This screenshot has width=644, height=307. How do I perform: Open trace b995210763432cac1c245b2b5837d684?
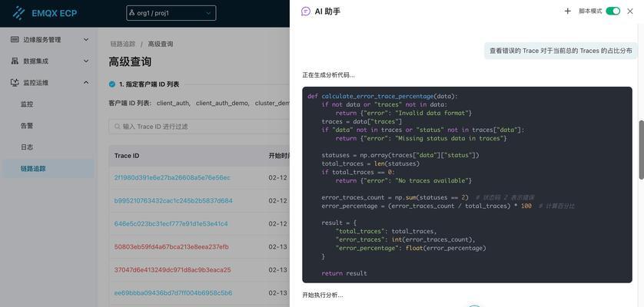click(174, 200)
